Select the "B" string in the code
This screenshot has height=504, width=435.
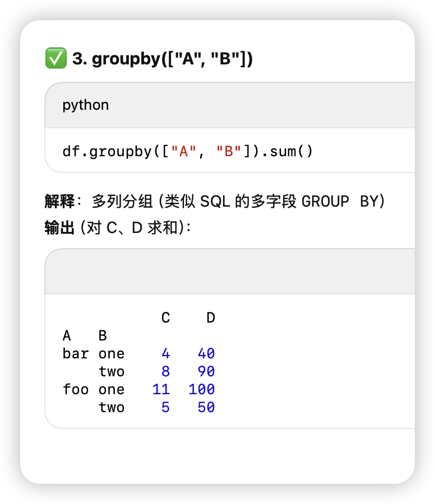click(229, 151)
